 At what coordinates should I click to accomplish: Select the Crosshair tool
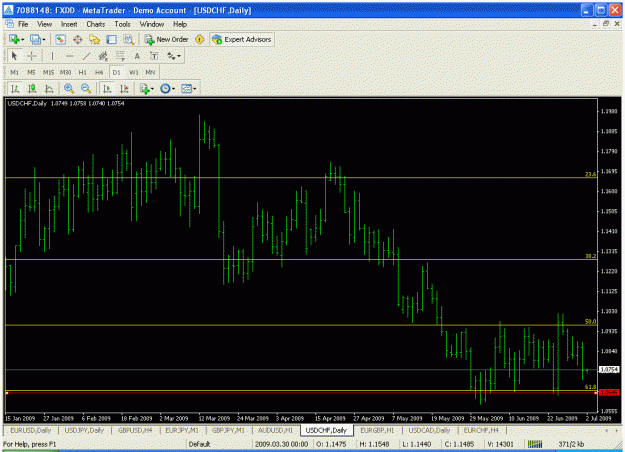point(31,56)
